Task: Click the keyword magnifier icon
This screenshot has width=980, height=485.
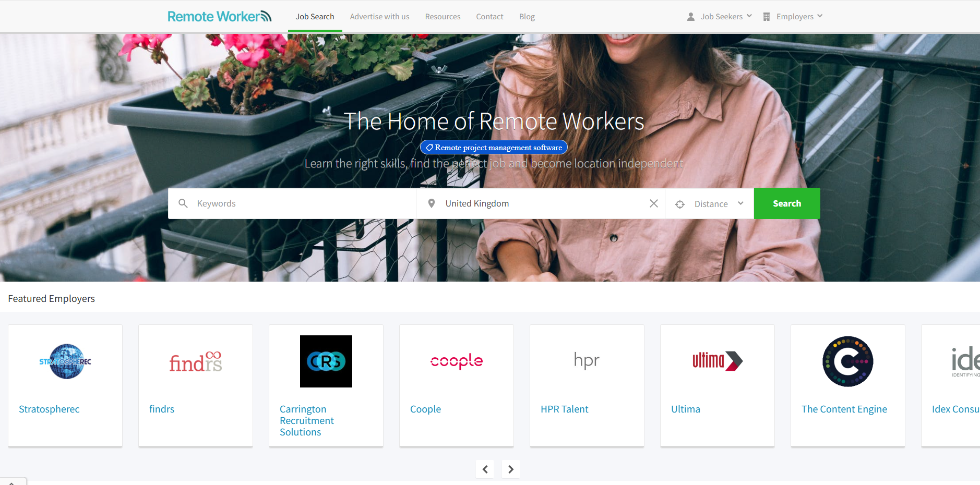Action: click(x=183, y=203)
